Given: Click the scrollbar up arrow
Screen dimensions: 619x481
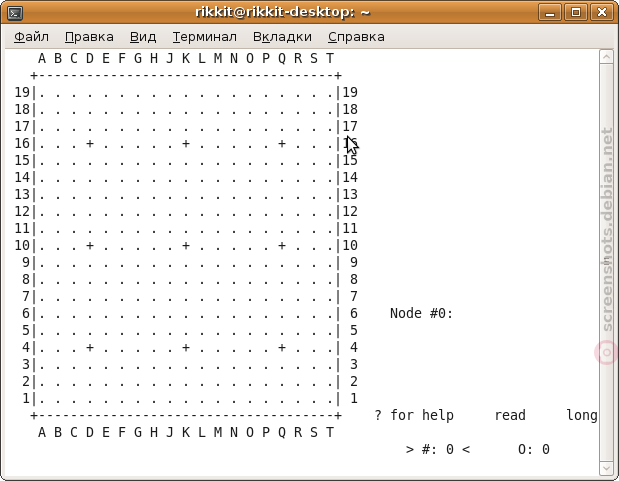Looking at the screenshot, I should (606, 57).
